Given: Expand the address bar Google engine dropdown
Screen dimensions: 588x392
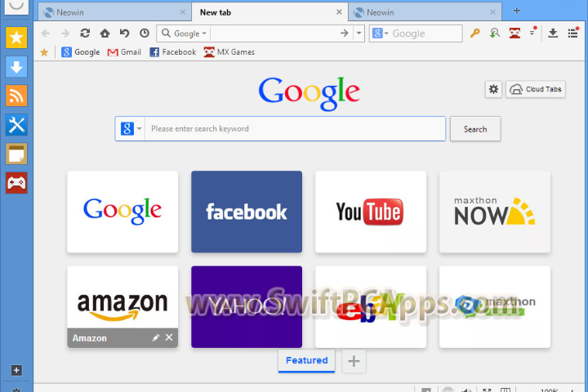Looking at the screenshot, I should click(204, 33).
